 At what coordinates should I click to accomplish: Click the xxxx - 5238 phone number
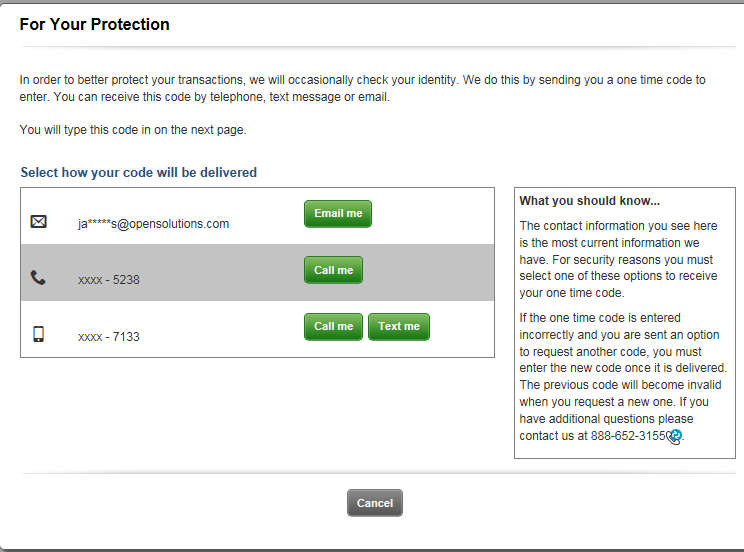point(109,280)
